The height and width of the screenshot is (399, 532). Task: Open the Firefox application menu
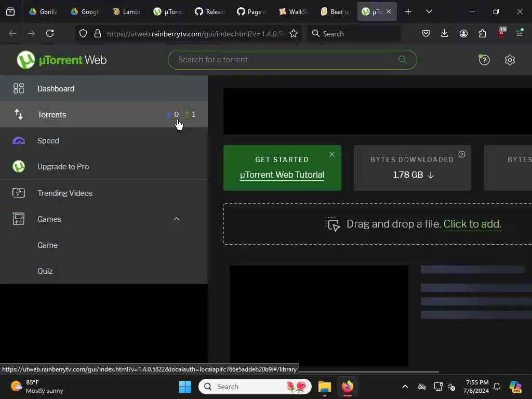520,33
